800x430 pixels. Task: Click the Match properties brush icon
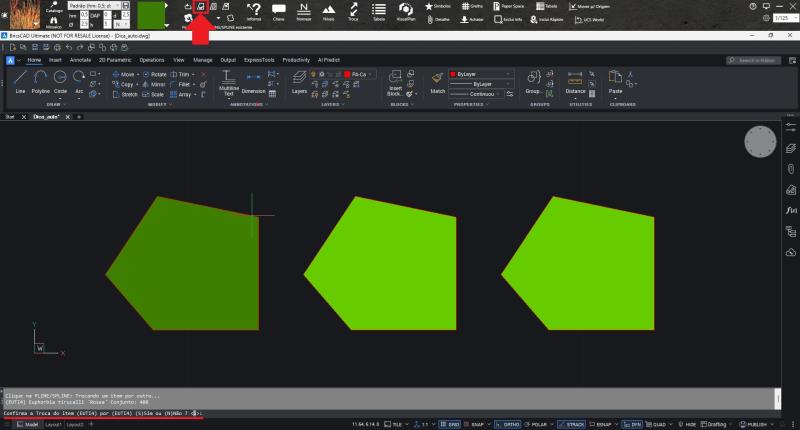[x=437, y=81]
